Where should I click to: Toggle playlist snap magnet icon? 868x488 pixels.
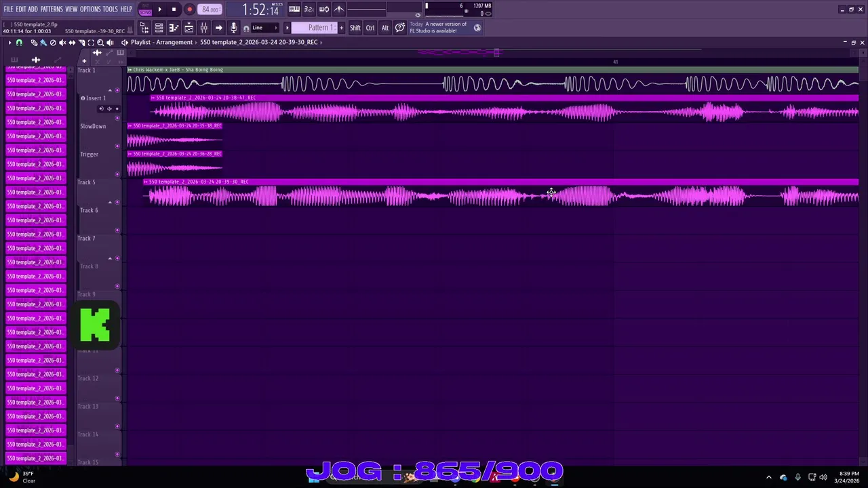[x=19, y=43]
